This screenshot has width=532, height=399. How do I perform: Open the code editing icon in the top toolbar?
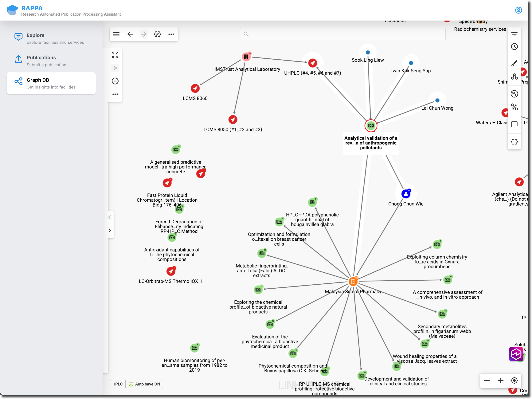click(x=157, y=34)
